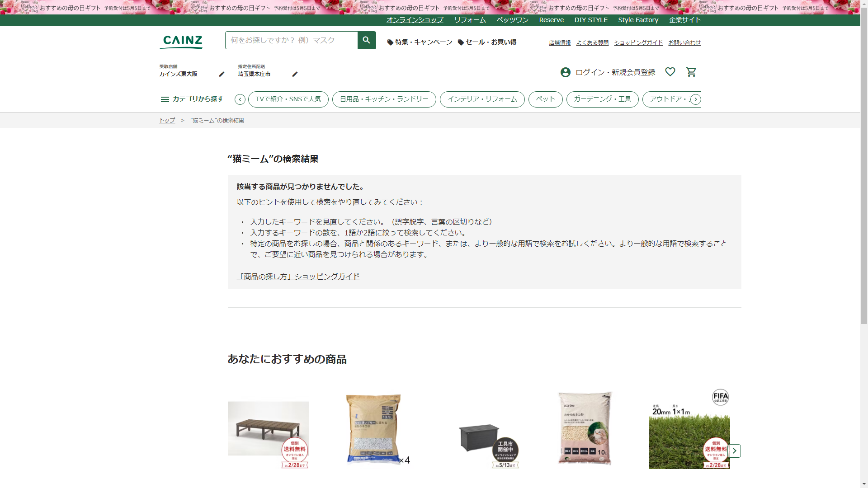
Task: Click account icon next to ログイン
Action: coord(565,72)
